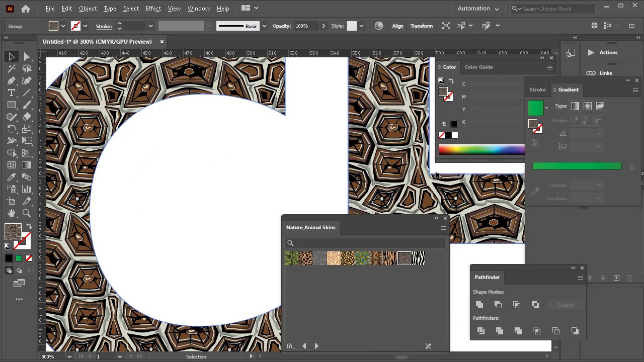
Task: Click the Minus Back pathfinder icon
Action: 575,331
